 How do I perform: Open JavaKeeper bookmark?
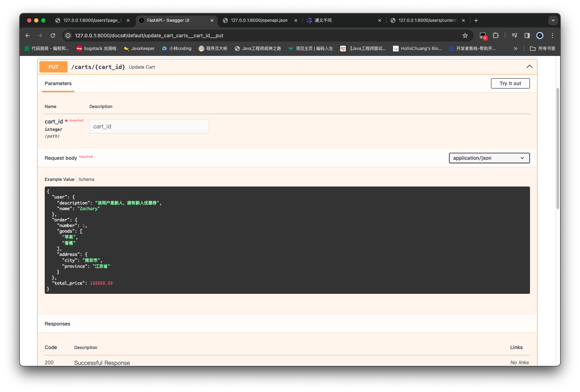click(139, 49)
